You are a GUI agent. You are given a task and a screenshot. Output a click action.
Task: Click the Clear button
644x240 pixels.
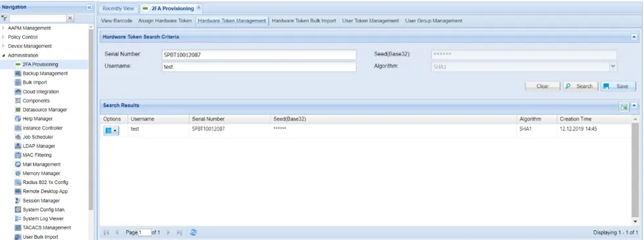point(543,86)
